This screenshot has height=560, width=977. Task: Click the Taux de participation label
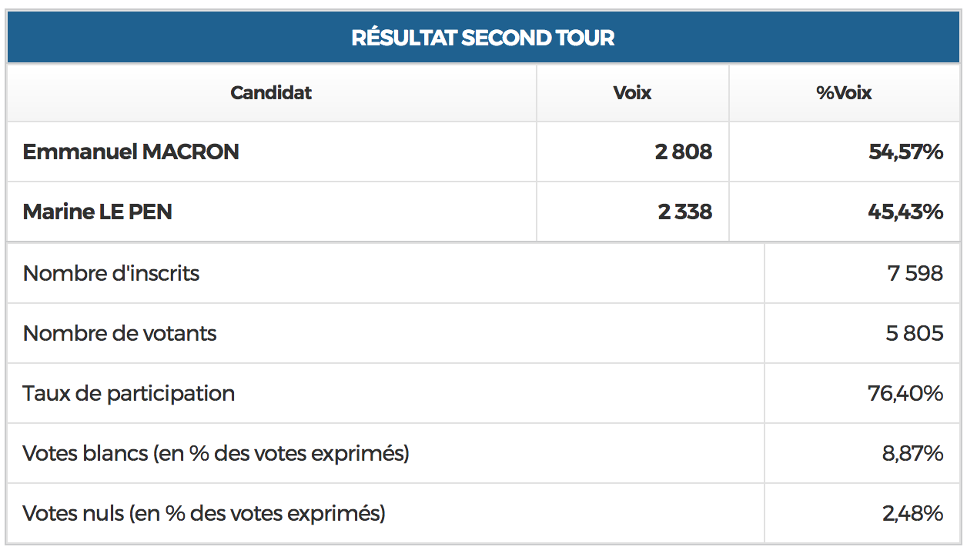(x=129, y=393)
